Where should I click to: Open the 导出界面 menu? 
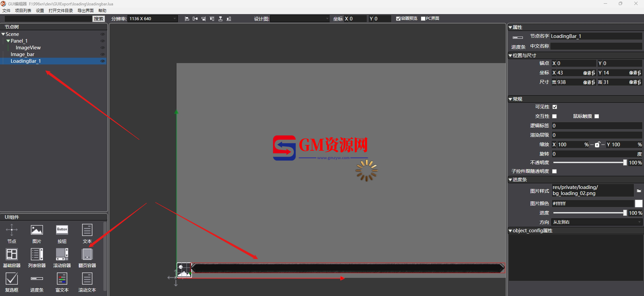tap(85, 11)
